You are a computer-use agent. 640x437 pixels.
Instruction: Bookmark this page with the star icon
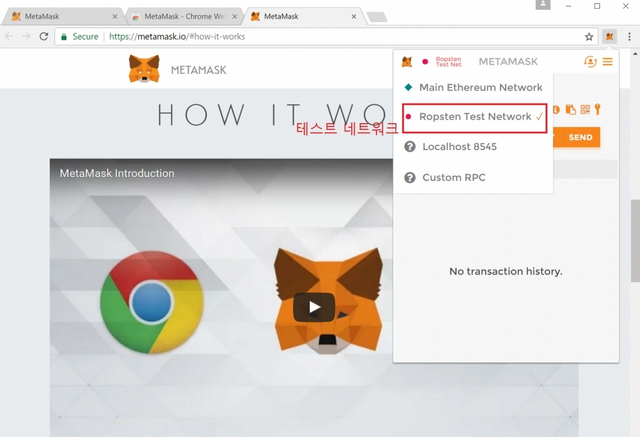point(589,37)
